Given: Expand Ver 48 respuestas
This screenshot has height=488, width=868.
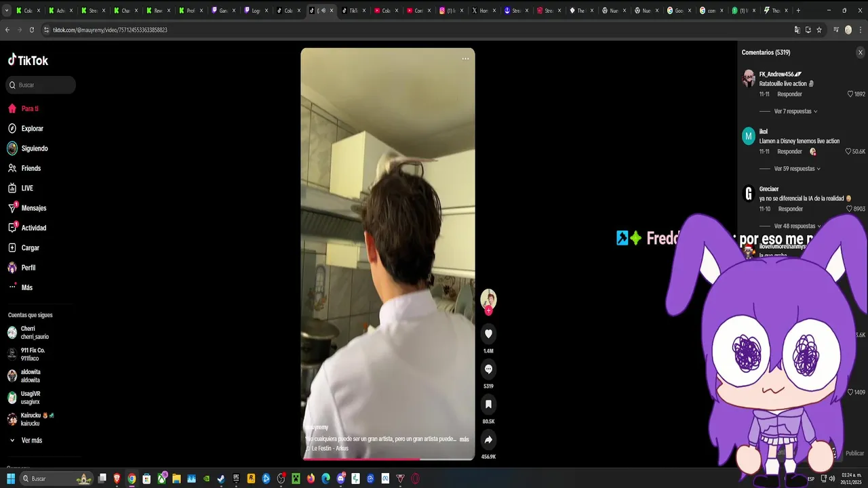Looking at the screenshot, I should [797, 226].
